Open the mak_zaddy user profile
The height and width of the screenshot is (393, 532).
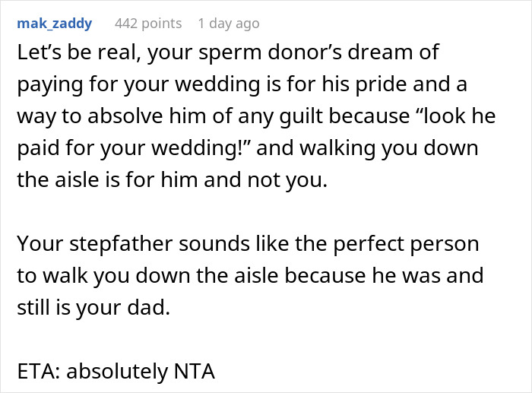point(54,23)
